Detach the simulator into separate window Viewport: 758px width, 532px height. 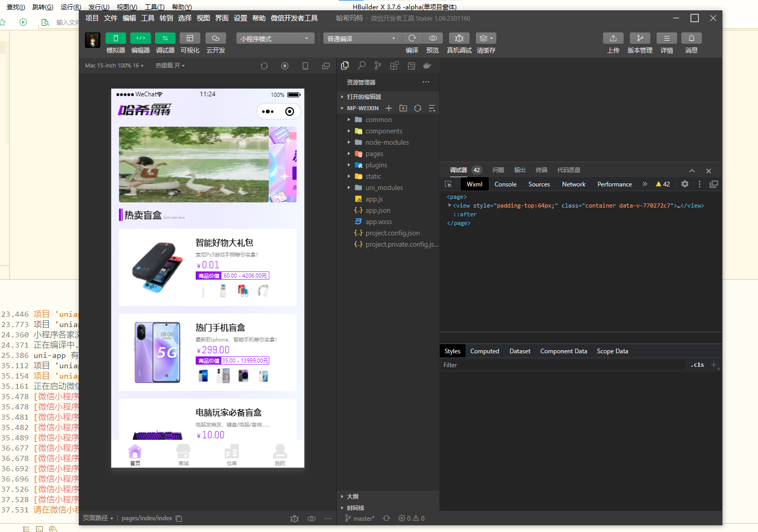coord(326,66)
